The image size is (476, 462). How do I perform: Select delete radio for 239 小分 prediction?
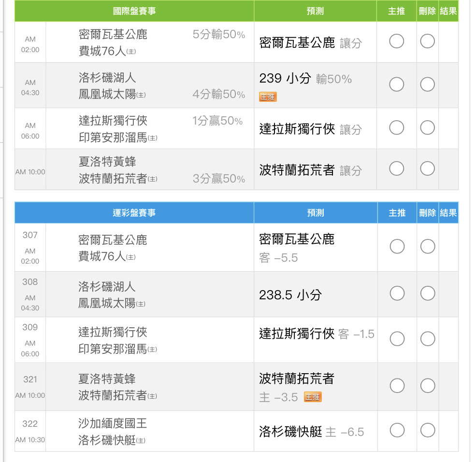click(427, 84)
